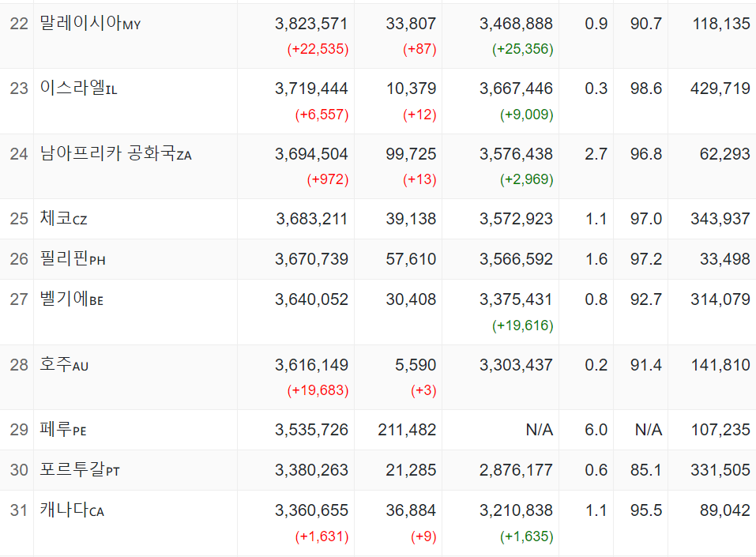
Task: Click the red increase (+87)
Action: [x=419, y=49]
